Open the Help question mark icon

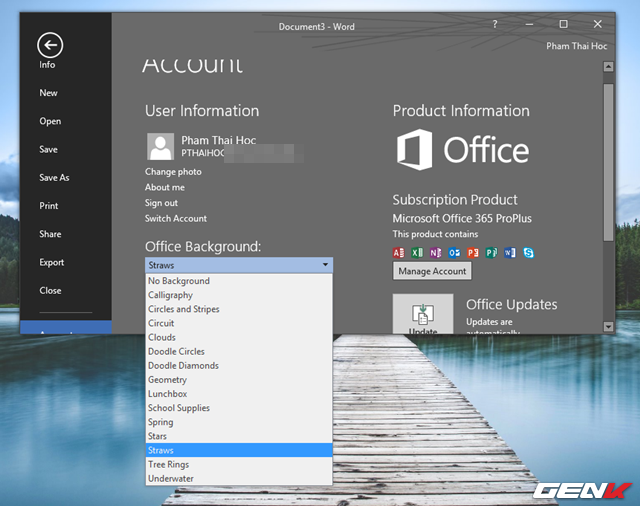[x=495, y=24]
